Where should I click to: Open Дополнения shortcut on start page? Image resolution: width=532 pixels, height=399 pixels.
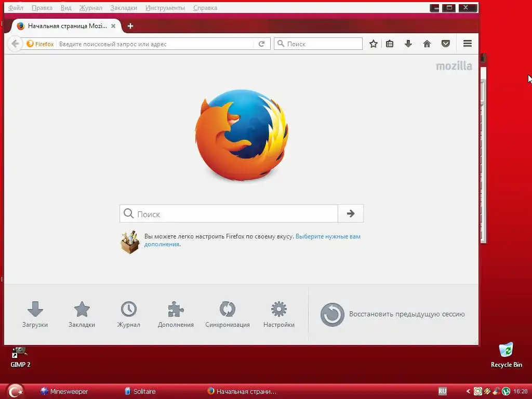[176, 314]
